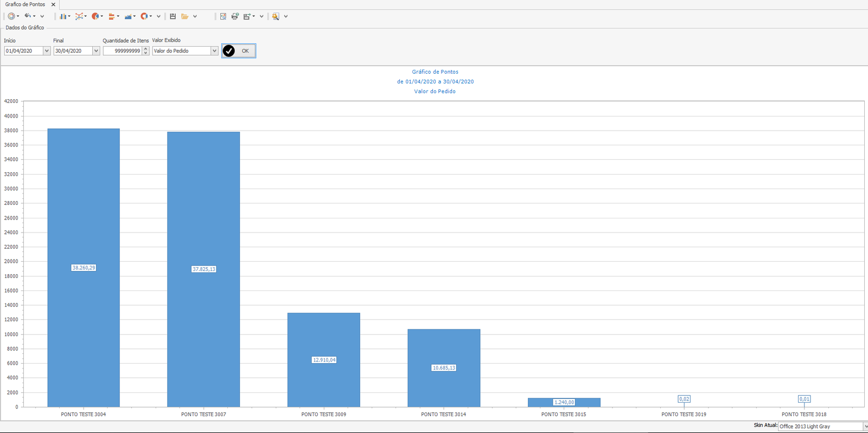Image resolution: width=868 pixels, height=433 pixels.
Task: Click the open folder icon
Action: click(x=185, y=16)
